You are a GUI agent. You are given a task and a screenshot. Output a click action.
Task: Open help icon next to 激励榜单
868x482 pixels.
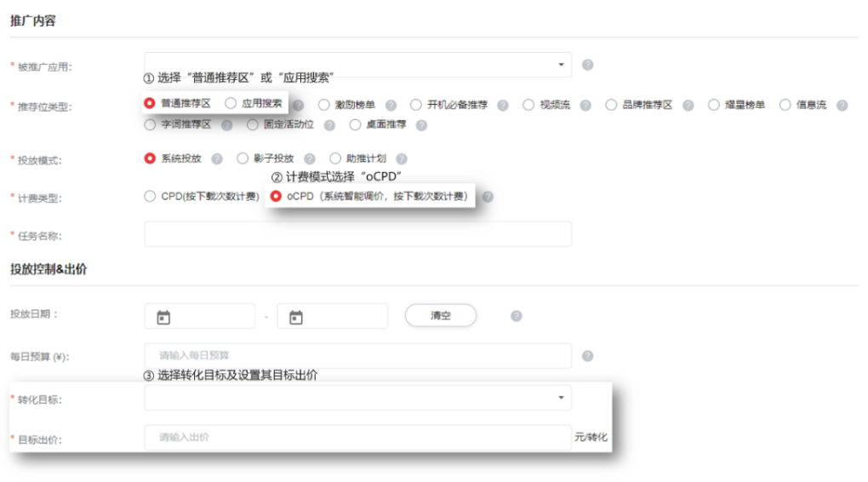(x=391, y=106)
